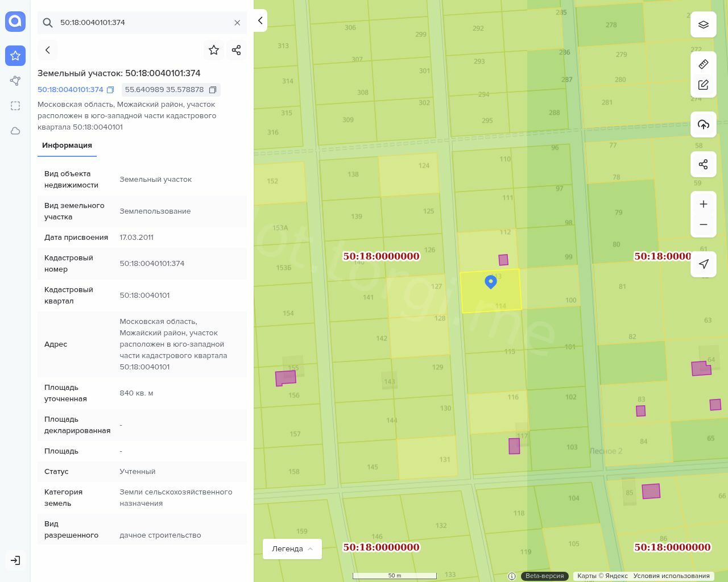Locate my position with arrow icon
The image size is (728, 582).
(704, 264)
